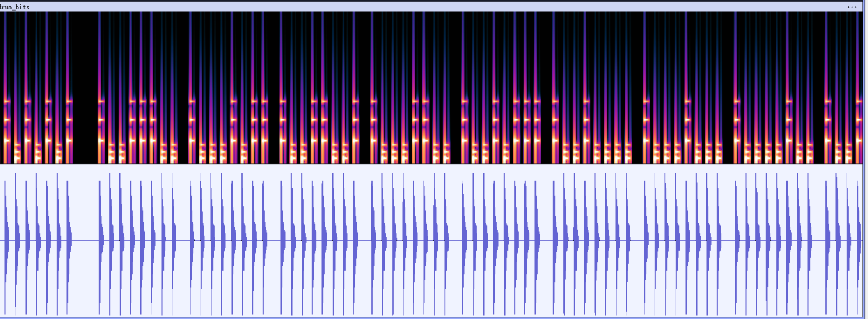Click the top border above the drum_bits title bar
The height and width of the screenshot is (319, 868).
point(429,1)
